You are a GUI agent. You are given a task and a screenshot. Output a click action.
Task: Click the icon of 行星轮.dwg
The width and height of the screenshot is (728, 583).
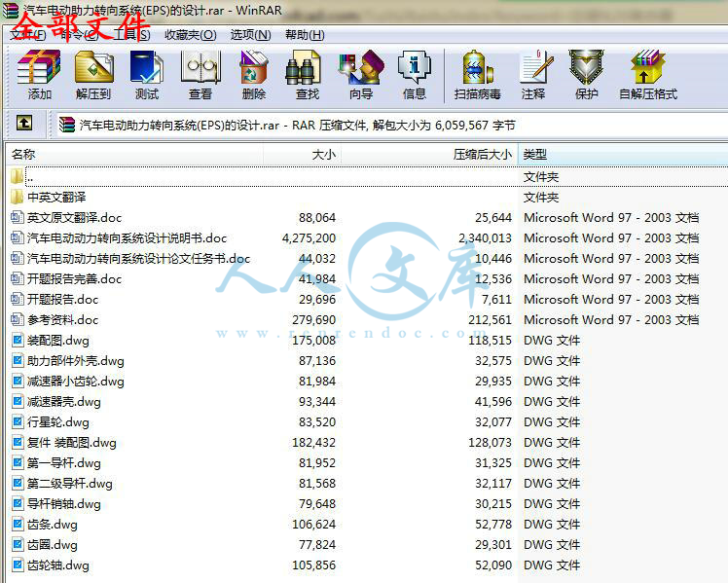[18, 422]
